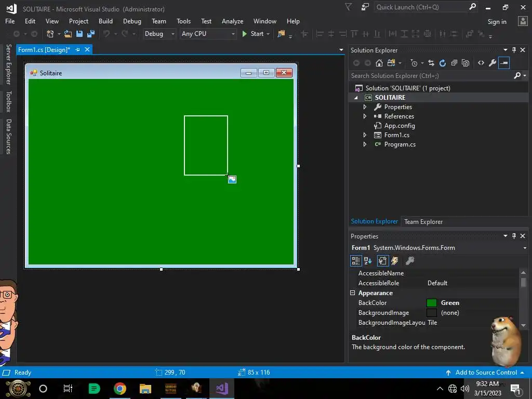532x399 pixels.
Task: Click in the Quick Launch search box
Action: (x=421, y=7)
